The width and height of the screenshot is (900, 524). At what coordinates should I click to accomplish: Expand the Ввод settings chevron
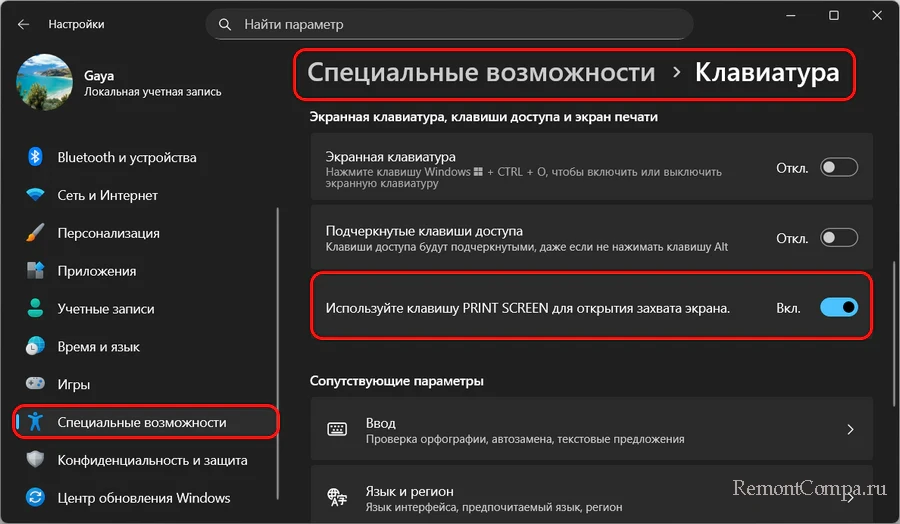point(850,430)
